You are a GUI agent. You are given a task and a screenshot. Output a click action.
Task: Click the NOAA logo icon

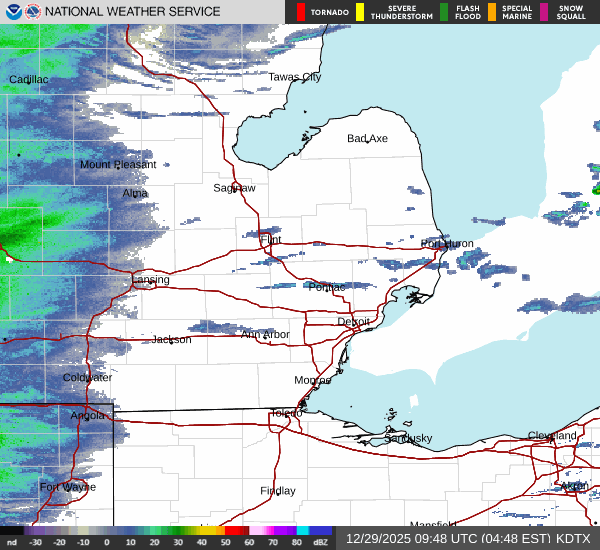(x=11, y=12)
